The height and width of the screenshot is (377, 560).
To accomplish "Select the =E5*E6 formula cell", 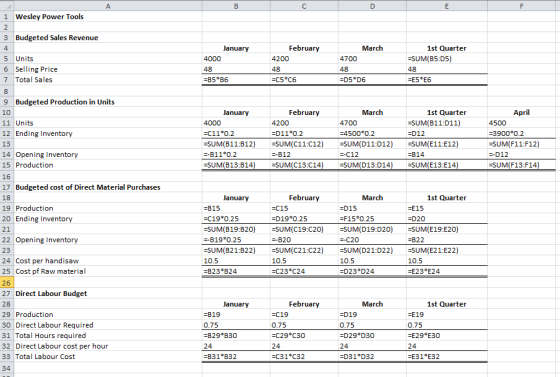I will (x=446, y=80).
